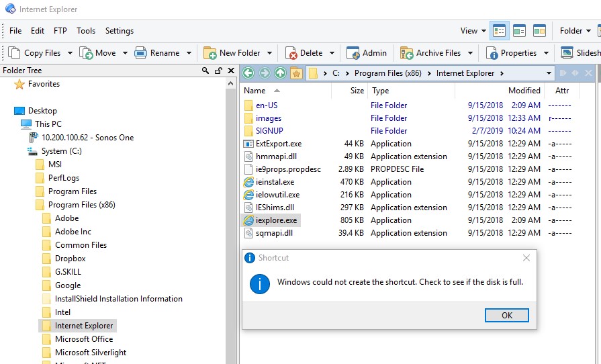Click Folder Tree scrollbar up arrow
The width and height of the screenshot is (601, 364).
click(x=230, y=83)
